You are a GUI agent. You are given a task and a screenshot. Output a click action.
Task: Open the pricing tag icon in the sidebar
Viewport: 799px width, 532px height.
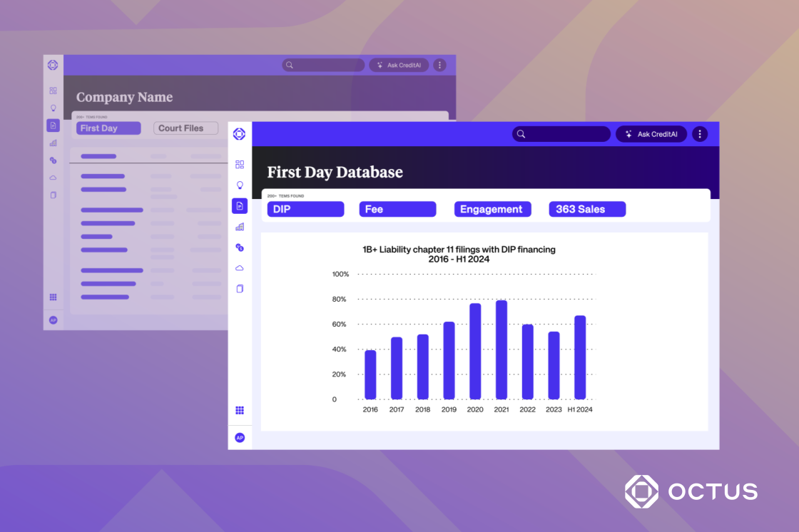coord(240,247)
